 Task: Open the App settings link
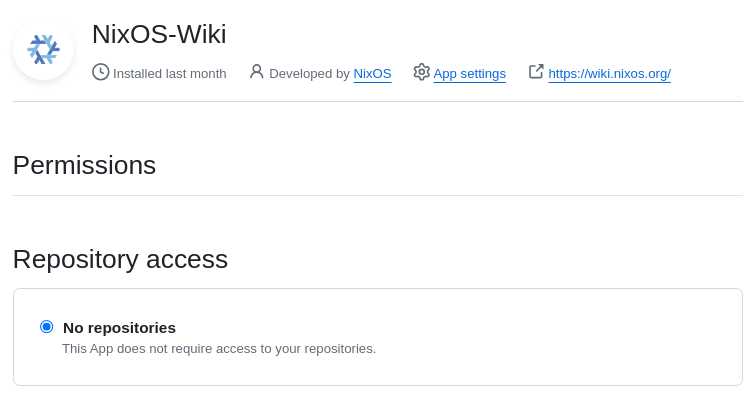470,74
